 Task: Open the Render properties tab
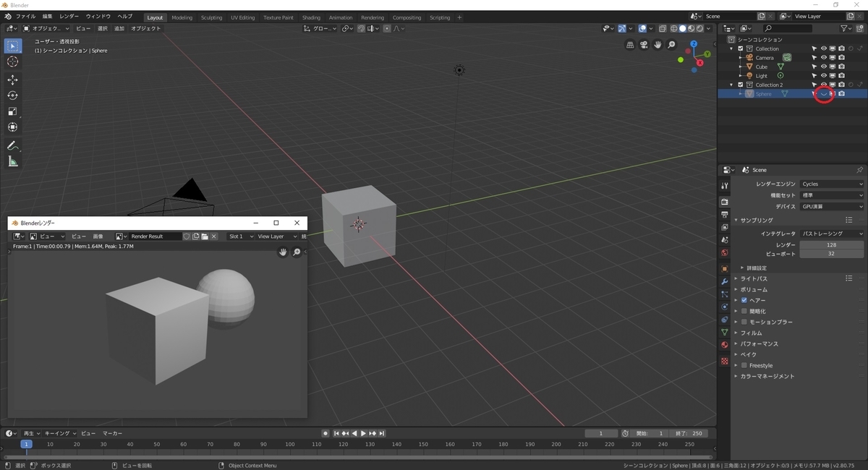click(725, 202)
